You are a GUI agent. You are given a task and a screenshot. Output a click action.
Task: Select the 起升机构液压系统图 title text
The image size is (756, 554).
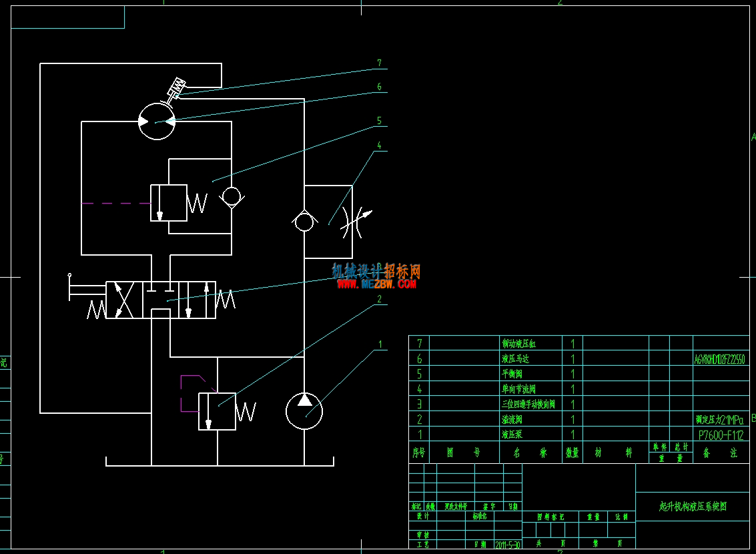pos(693,506)
